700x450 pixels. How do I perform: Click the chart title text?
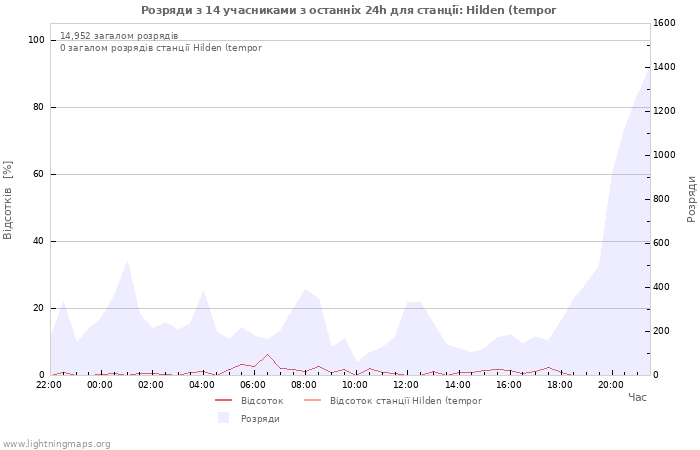(349, 10)
